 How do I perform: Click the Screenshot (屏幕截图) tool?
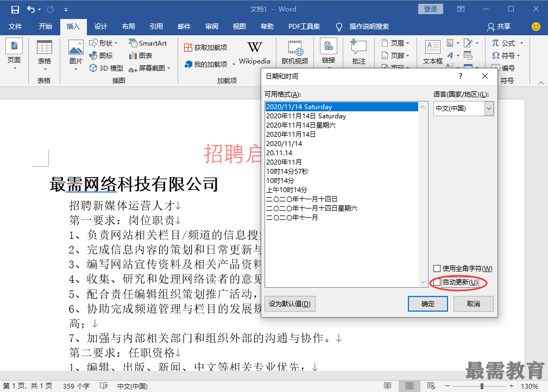tap(149, 68)
